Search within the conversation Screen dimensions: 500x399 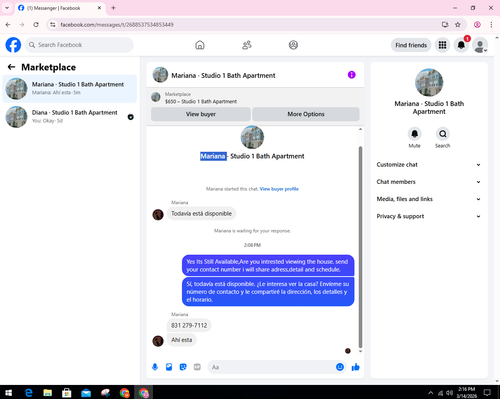click(x=443, y=134)
